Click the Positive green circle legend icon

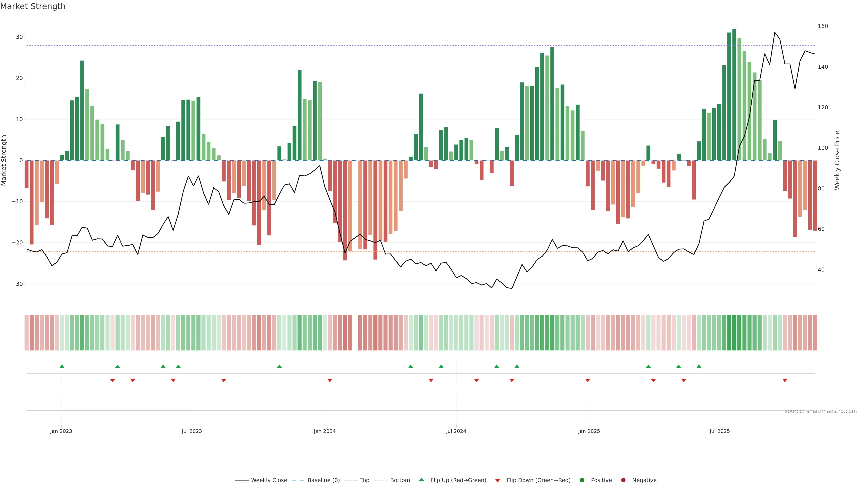click(x=582, y=480)
